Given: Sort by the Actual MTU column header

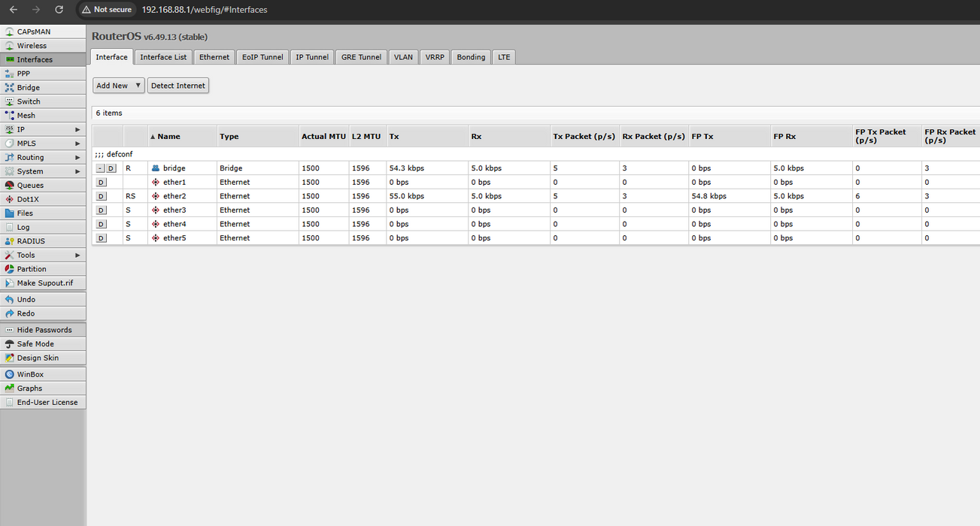Looking at the screenshot, I should pos(323,136).
